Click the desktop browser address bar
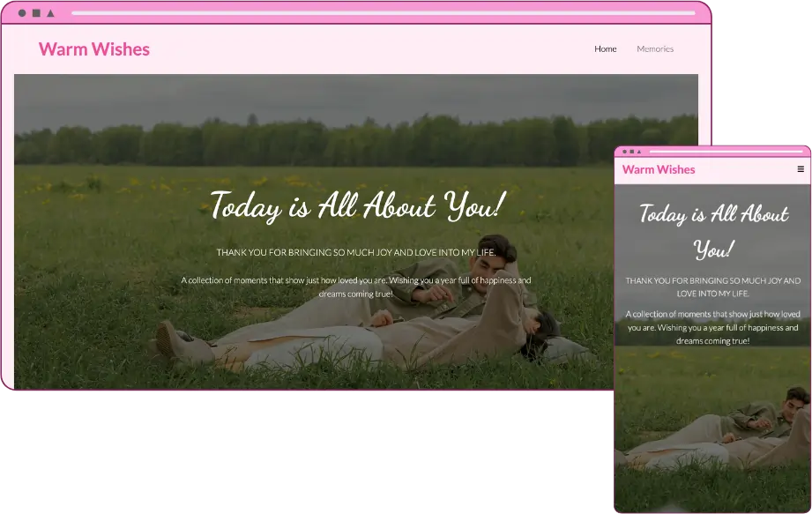Image resolution: width=812 pixels, height=514 pixels. point(383,13)
